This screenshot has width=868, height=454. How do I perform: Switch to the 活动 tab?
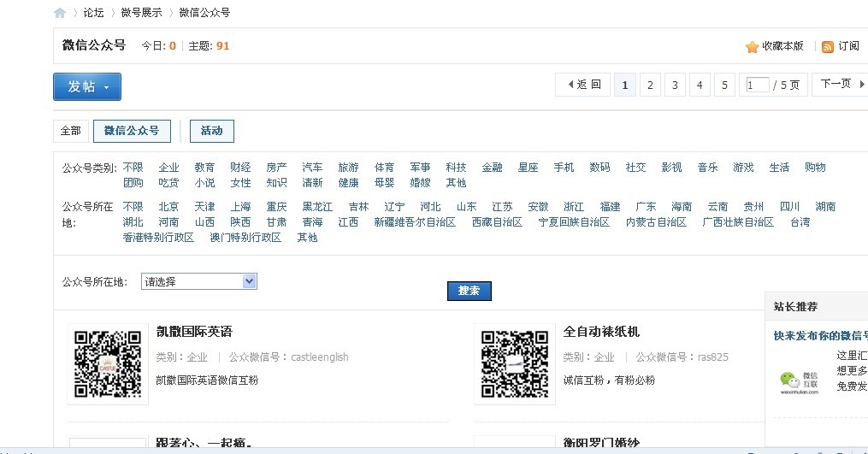point(212,131)
